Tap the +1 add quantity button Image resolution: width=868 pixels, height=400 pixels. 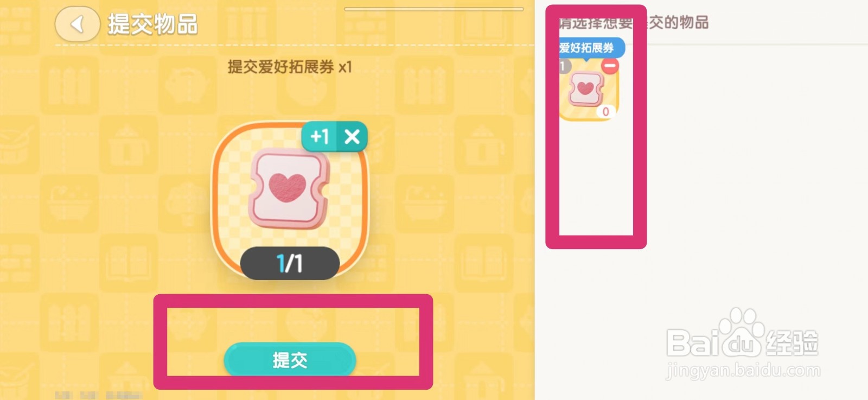pyautogui.click(x=320, y=136)
